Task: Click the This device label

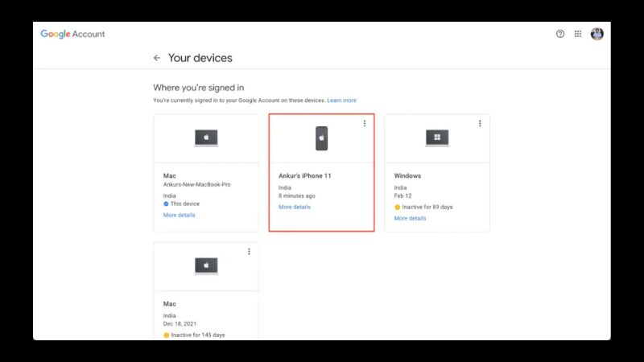Action: 185,204
